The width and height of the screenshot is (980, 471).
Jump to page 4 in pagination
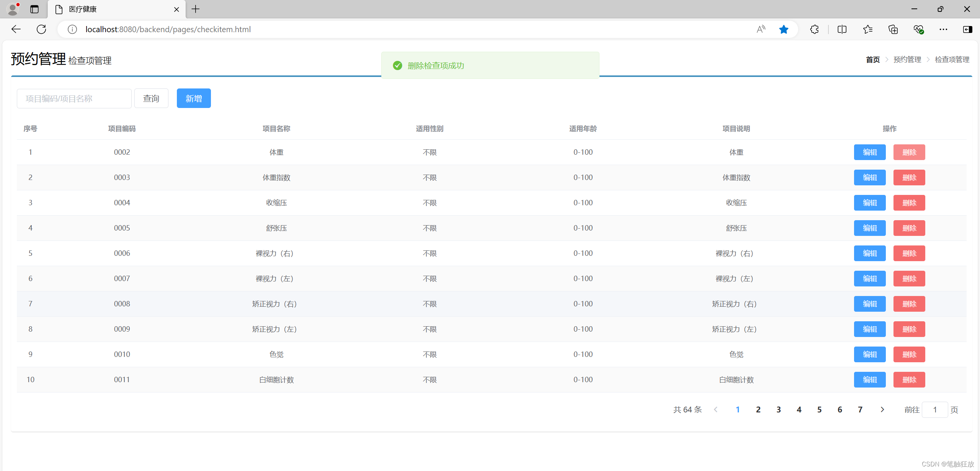coord(799,410)
